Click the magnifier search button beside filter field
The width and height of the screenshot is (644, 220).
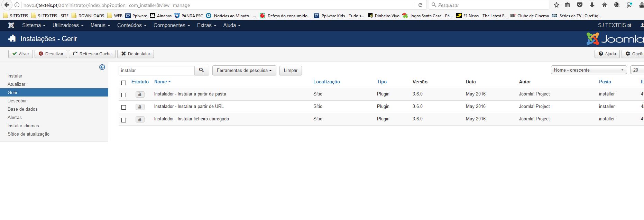coord(202,70)
